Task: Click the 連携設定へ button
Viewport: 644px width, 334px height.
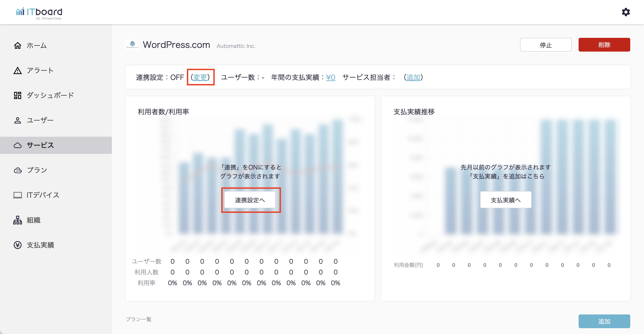Action: tap(250, 200)
